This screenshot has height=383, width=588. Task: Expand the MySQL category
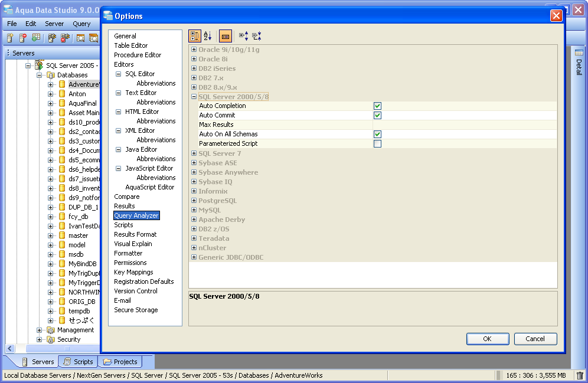coord(194,210)
